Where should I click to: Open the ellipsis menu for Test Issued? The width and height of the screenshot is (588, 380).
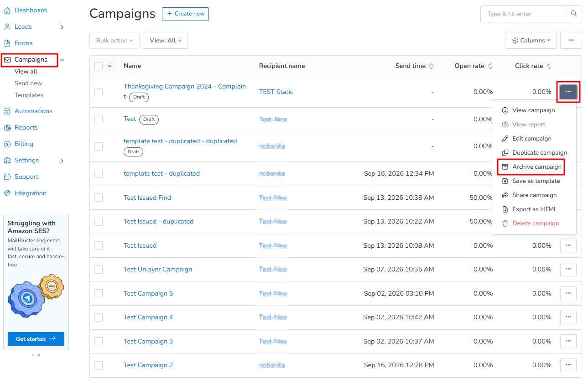(568, 245)
